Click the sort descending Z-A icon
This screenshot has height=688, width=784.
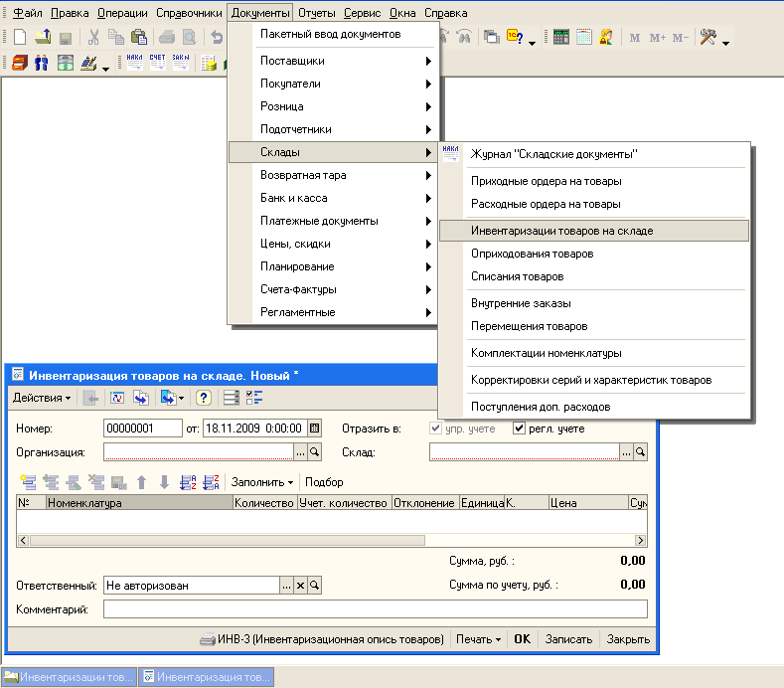click(211, 482)
